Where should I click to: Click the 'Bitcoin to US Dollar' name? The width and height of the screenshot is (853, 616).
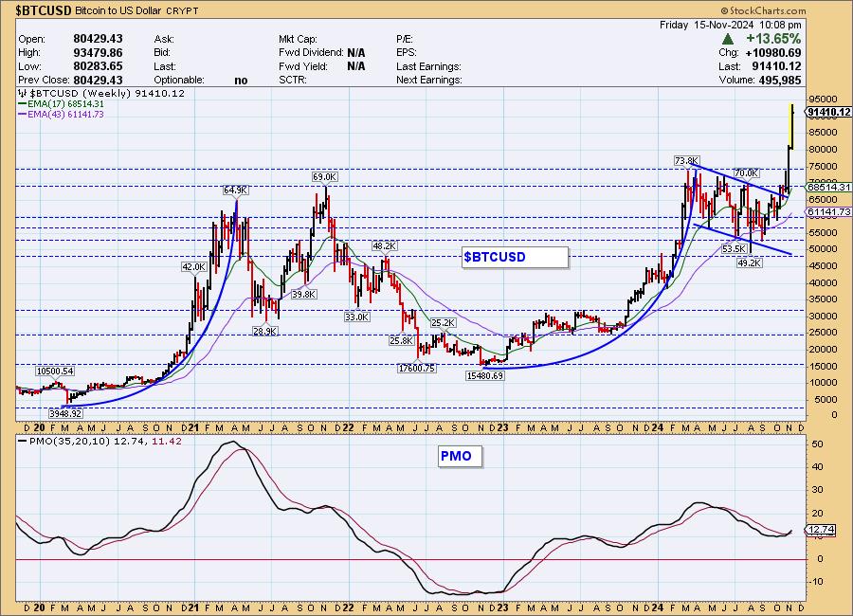point(118,10)
